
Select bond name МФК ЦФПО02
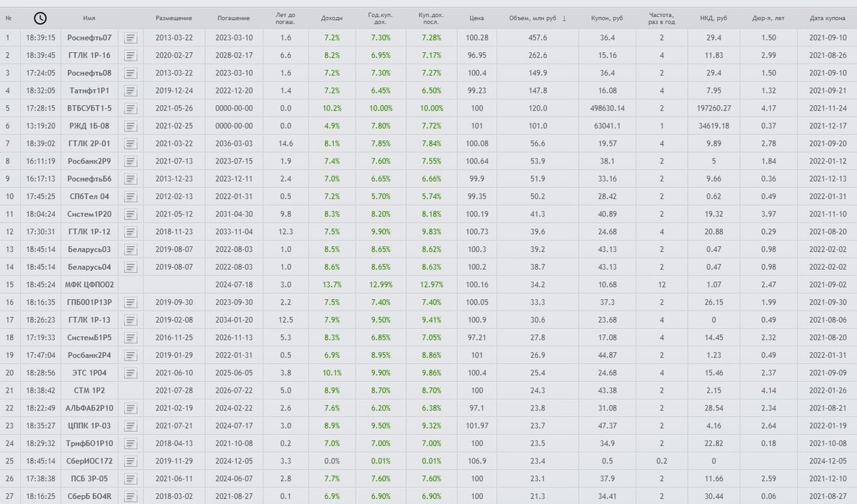pyautogui.click(x=89, y=284)
